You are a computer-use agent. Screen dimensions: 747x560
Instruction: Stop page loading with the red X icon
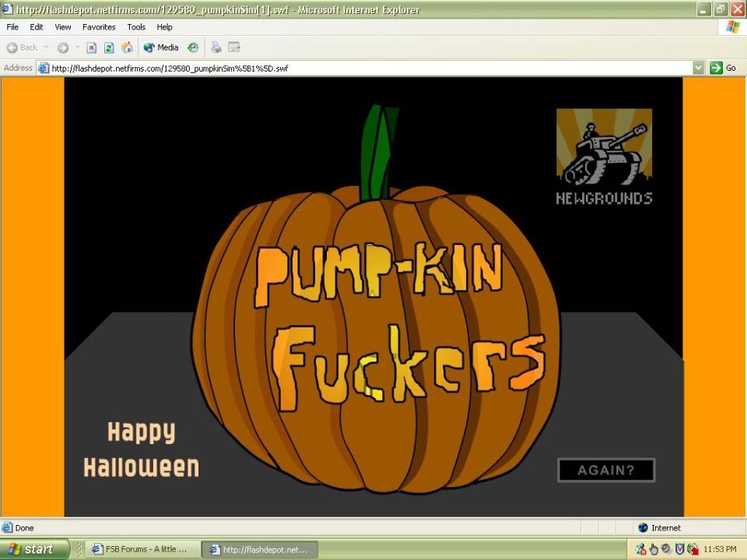(92, 47)
